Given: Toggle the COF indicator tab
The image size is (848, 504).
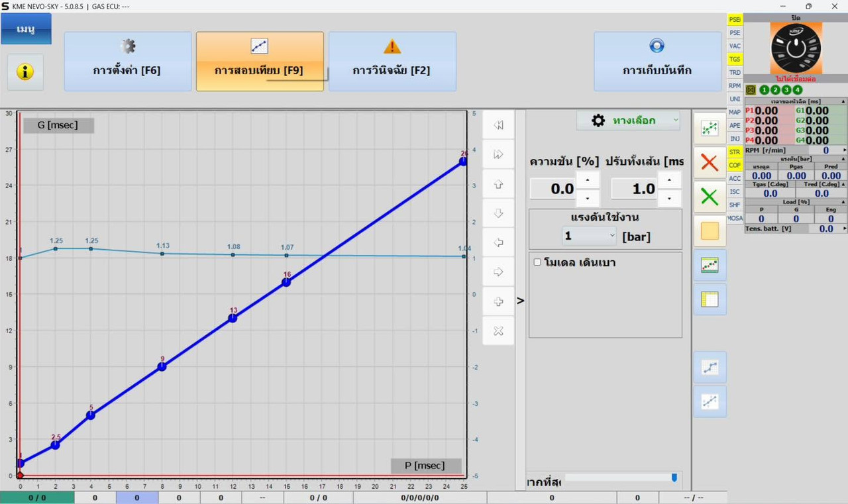Looking at the screenshot, I should [735, 165].
